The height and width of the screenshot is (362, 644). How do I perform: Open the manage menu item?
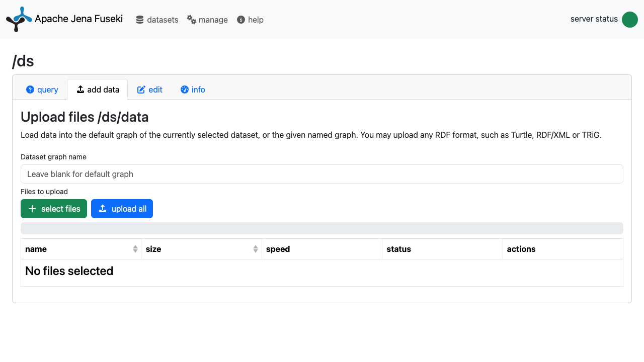tap(207, 20)
